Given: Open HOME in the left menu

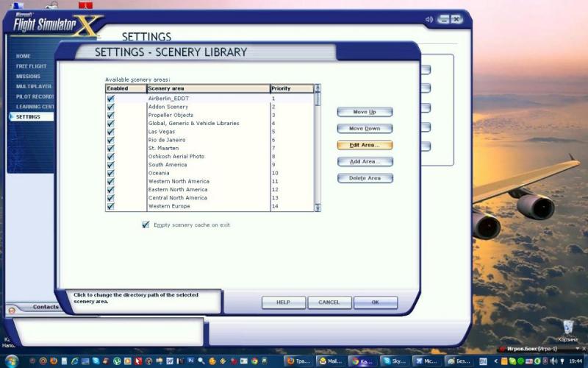Looking at the screenshot, I should (24, 56).
